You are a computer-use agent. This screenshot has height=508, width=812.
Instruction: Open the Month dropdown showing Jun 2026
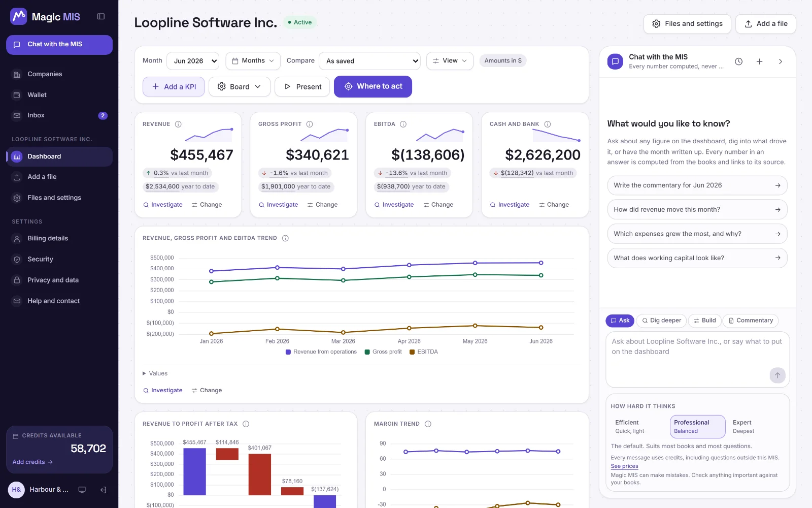click(193, 61)
